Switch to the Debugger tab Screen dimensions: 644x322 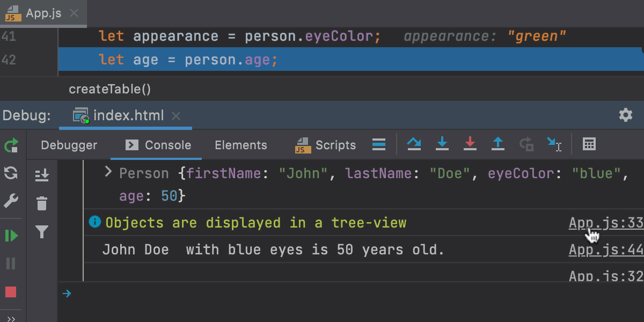69,145
